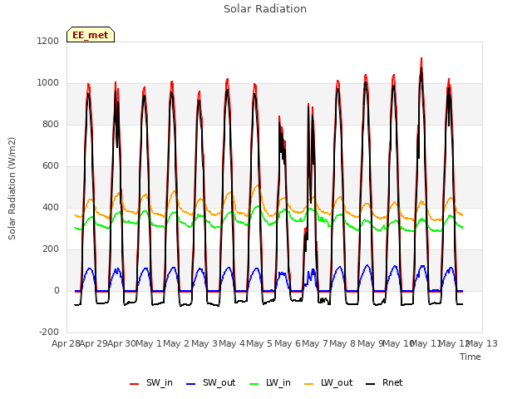Click the black Rnet legend swatch
The height and width of the screenshot is (399, 532).
tap(371, 384)
